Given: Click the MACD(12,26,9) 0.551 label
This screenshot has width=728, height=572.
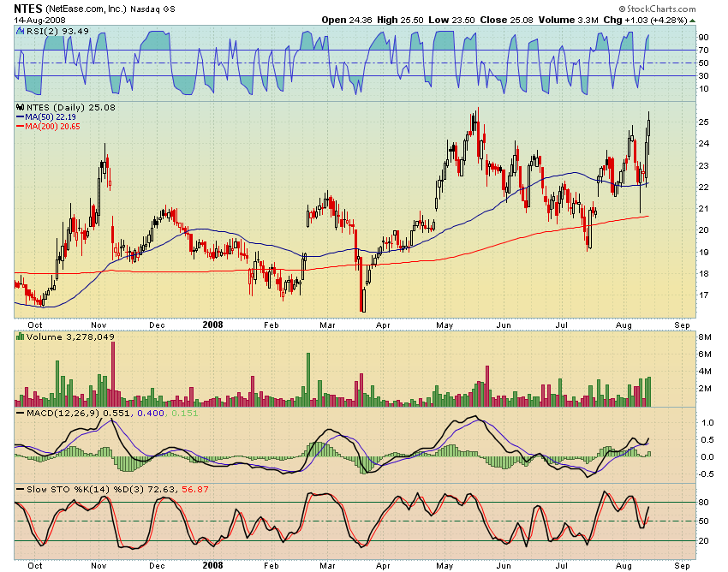Looking at the screenshot, I should (x=80, y=414).
